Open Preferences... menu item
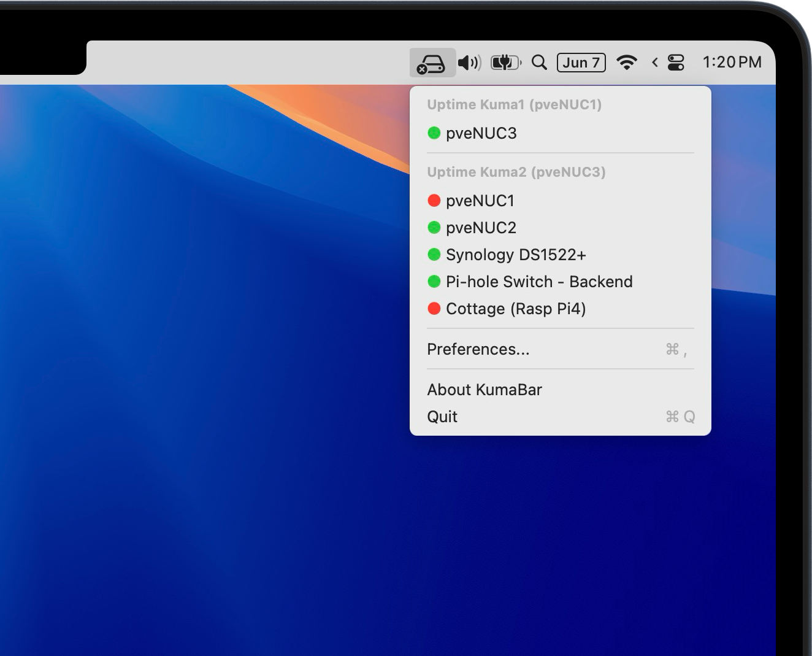The height and width of the screenshot is (656, 812). 560,349
